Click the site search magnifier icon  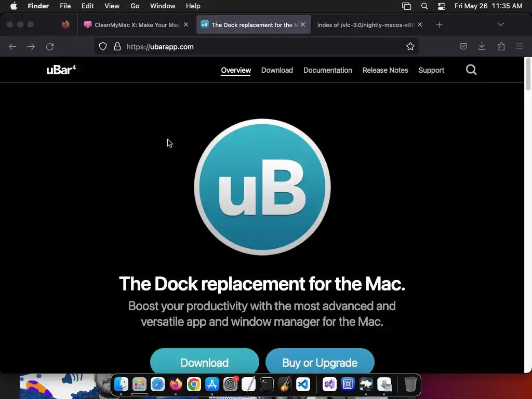(x=471, y=70)
